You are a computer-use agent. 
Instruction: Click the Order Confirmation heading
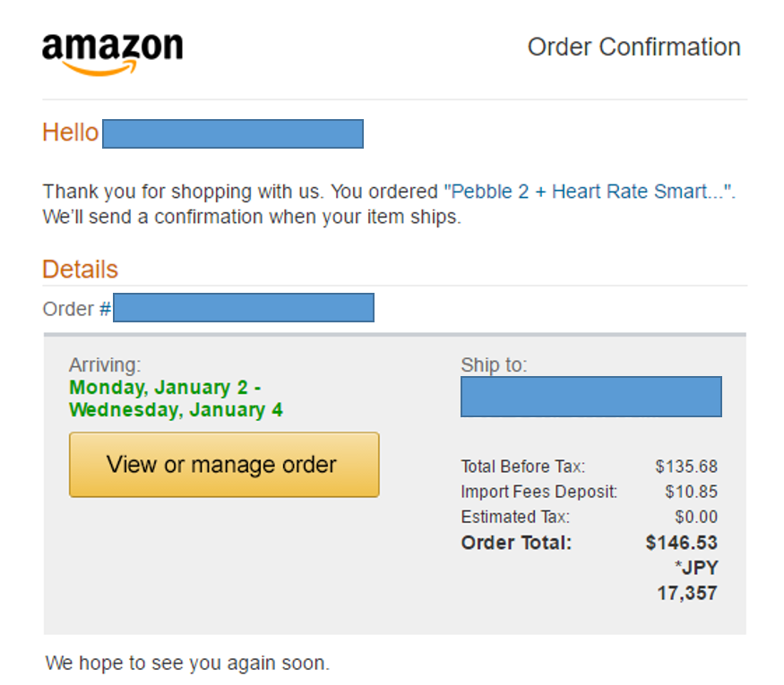(634, 47)
